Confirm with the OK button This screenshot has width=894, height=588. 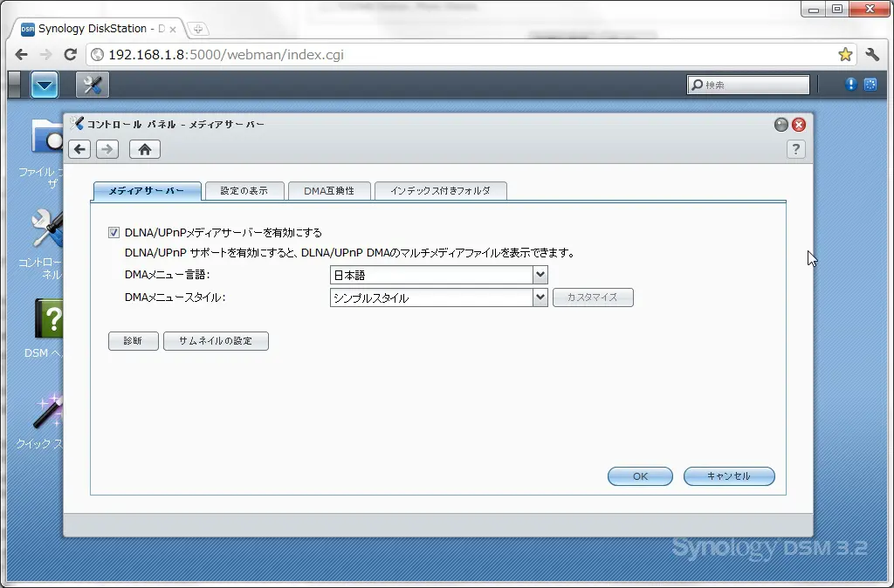click(x=640, y=476)
